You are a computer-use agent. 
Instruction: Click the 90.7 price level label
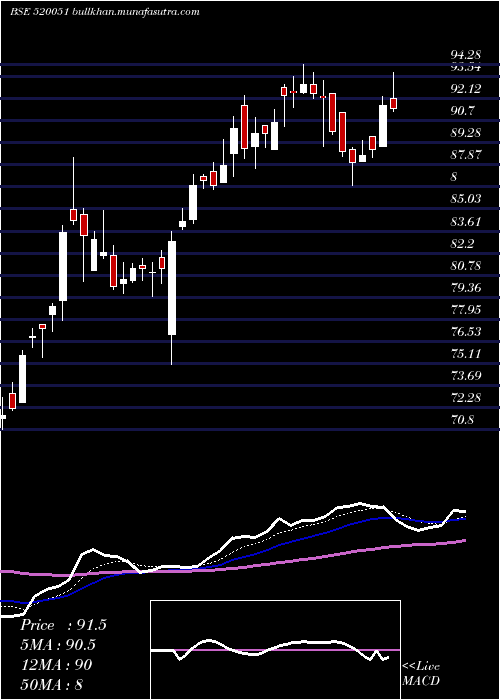(x=462, y=111)
